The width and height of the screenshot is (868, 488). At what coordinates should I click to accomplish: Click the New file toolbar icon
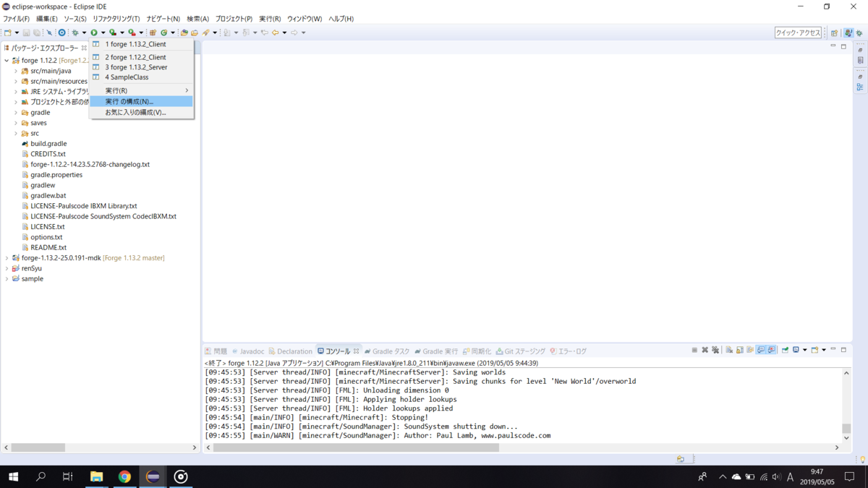click(8, 33)
